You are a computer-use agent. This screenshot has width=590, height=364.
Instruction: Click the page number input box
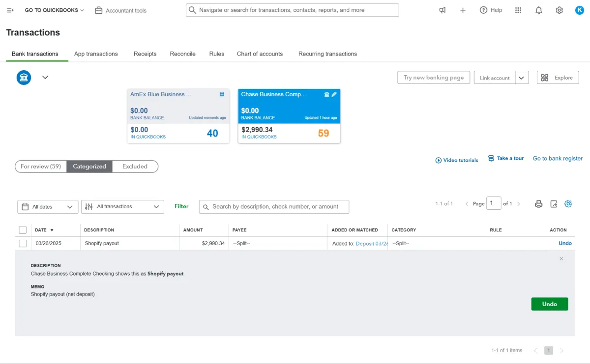494,203
